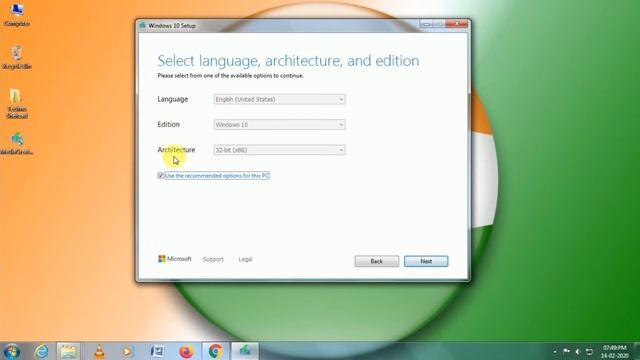Launch Firefox from taskbar

coord(186,351)
